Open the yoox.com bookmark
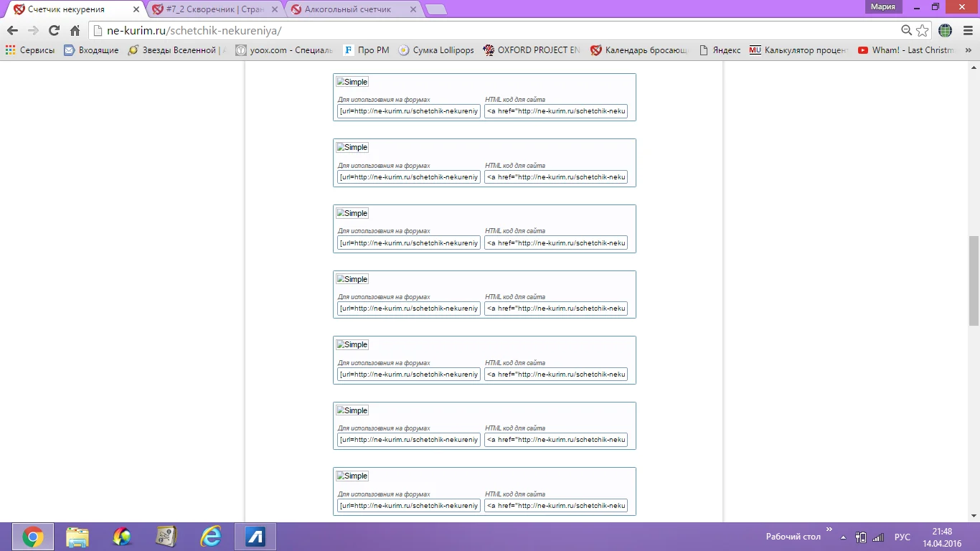 (284, 50)
